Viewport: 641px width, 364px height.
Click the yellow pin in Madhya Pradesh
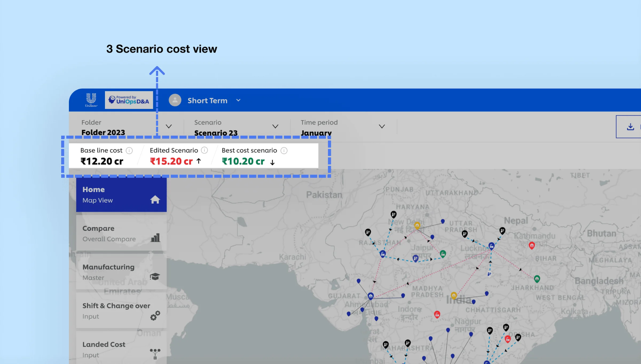[454, 296]
